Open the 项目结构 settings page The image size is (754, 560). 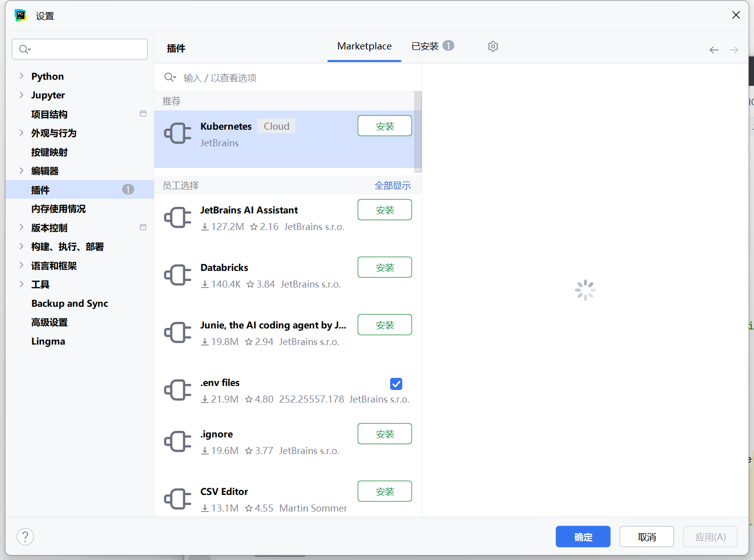49,114
